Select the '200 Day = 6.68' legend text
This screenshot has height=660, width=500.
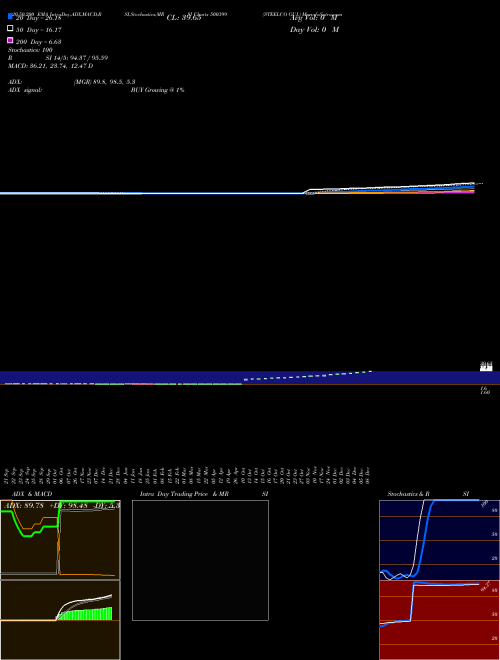point(39,42)
